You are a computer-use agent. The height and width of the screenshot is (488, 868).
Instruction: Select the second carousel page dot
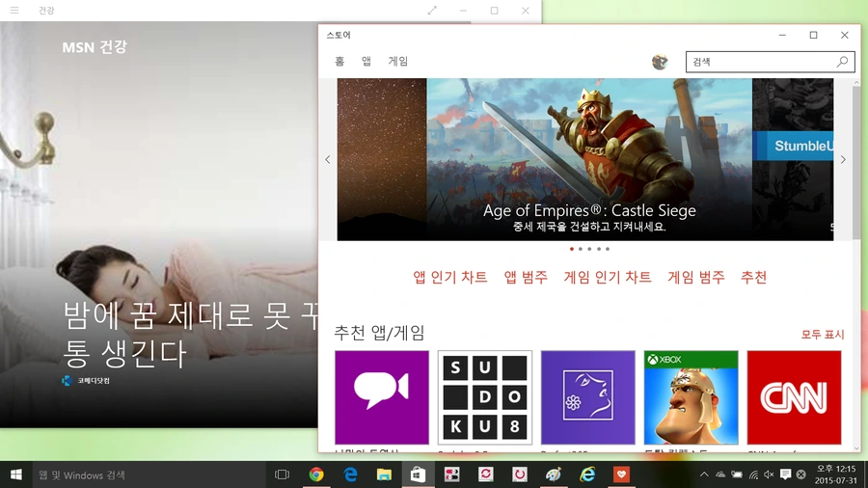(x=581, y=249)
